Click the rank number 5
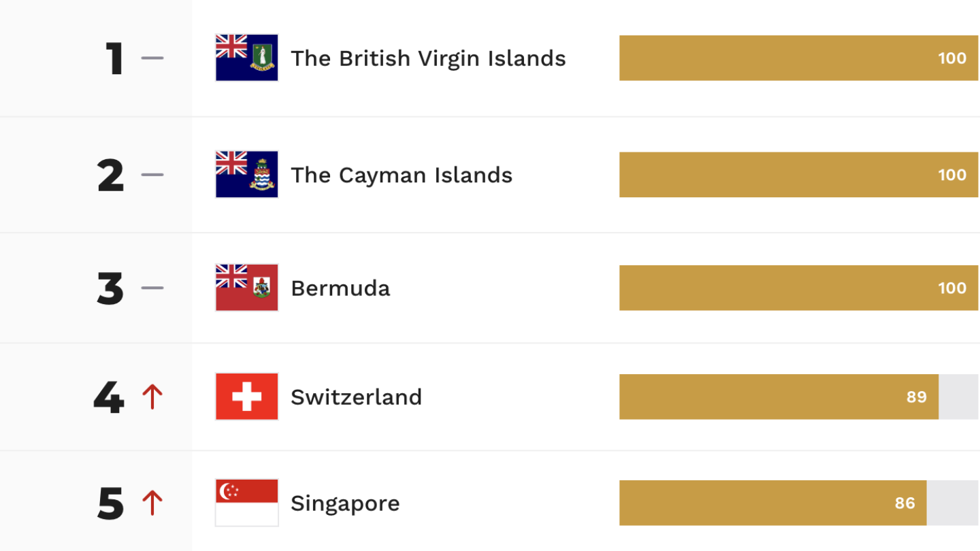The width and height of the screenshot is (980, 551). point(111,504)
